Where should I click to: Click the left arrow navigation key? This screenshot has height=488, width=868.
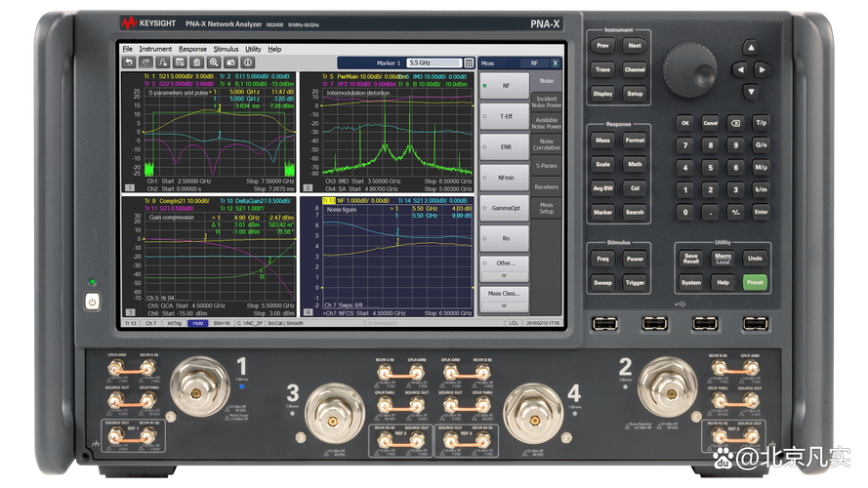tap(740, 69)
